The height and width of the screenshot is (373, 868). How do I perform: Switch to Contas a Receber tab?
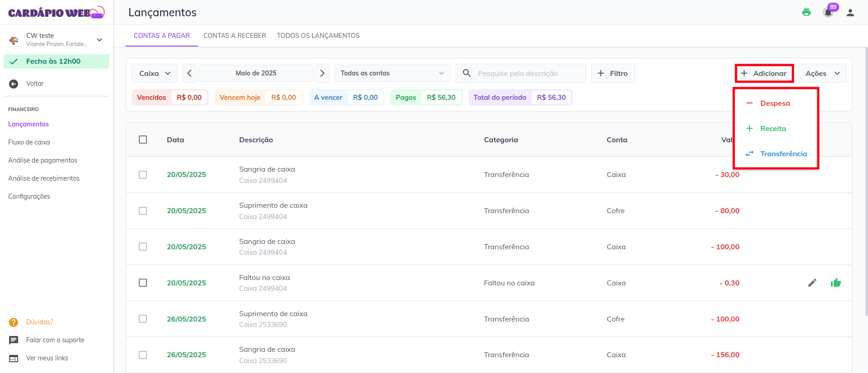pyautogui.click(x=235, y=36)
